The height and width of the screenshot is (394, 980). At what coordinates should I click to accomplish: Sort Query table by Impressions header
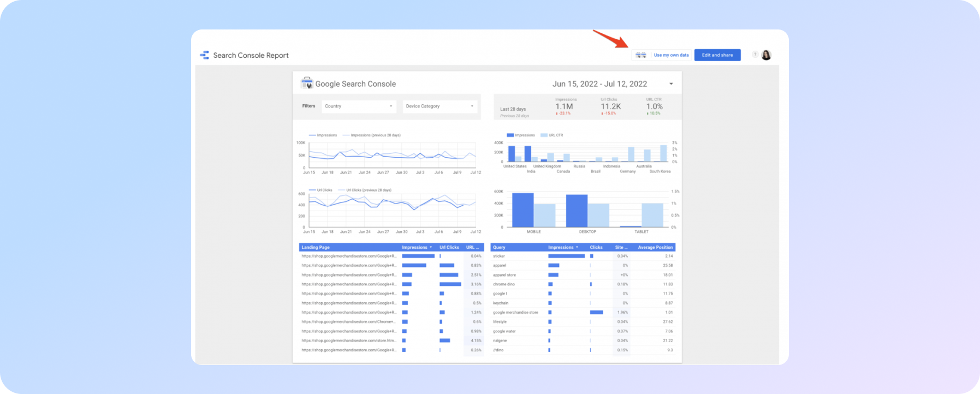562,247
